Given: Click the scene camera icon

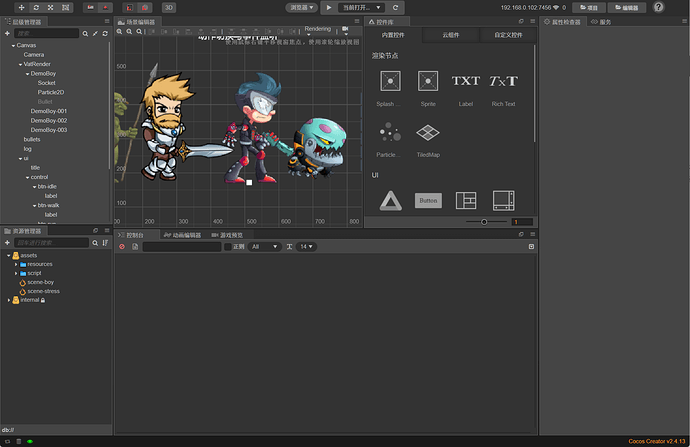Looking at the screenshot, I should point(345,29).
